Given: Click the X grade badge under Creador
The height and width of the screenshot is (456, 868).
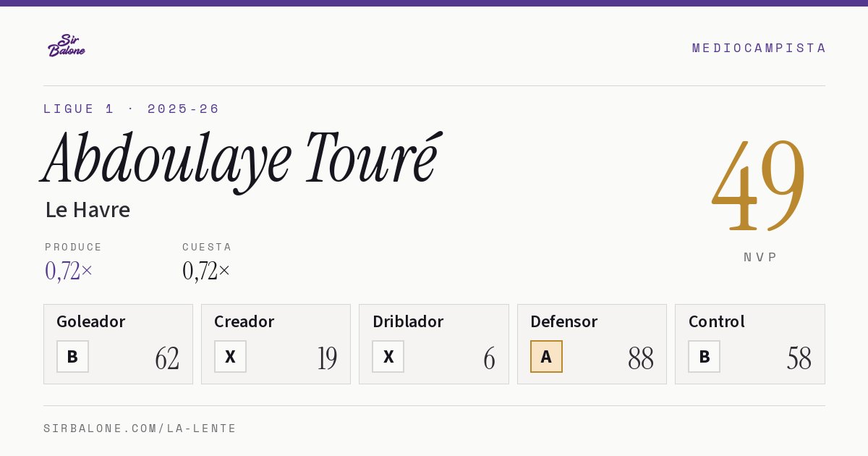Looking at the screenshot, I should coord(230,356).
